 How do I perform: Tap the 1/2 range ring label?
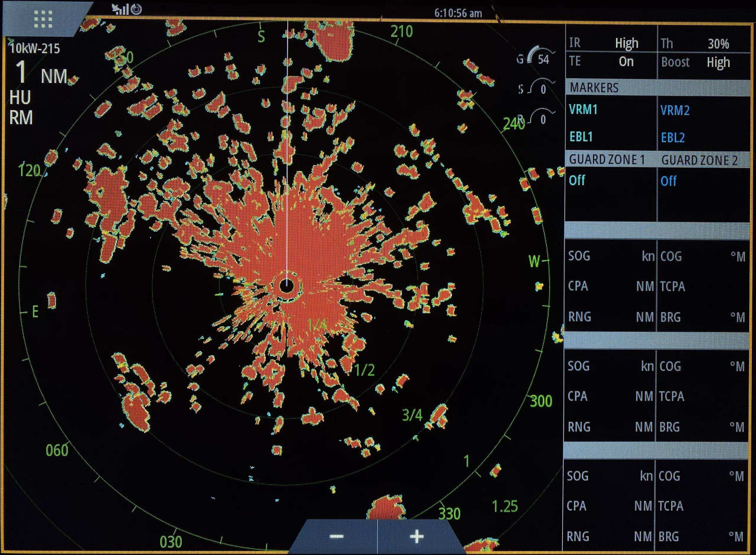(365, 370)
